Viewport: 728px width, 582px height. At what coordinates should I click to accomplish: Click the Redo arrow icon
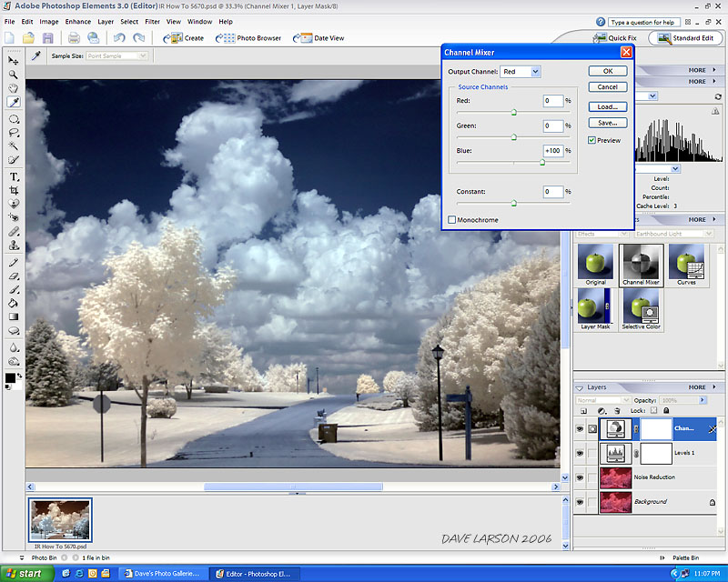(x=139, y=38)
